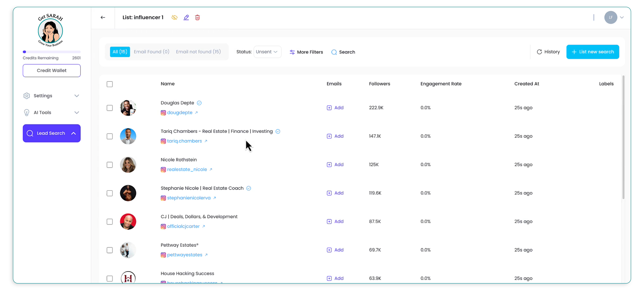
Task: Expand the Settings menu chevron
Action: point(77,96)
